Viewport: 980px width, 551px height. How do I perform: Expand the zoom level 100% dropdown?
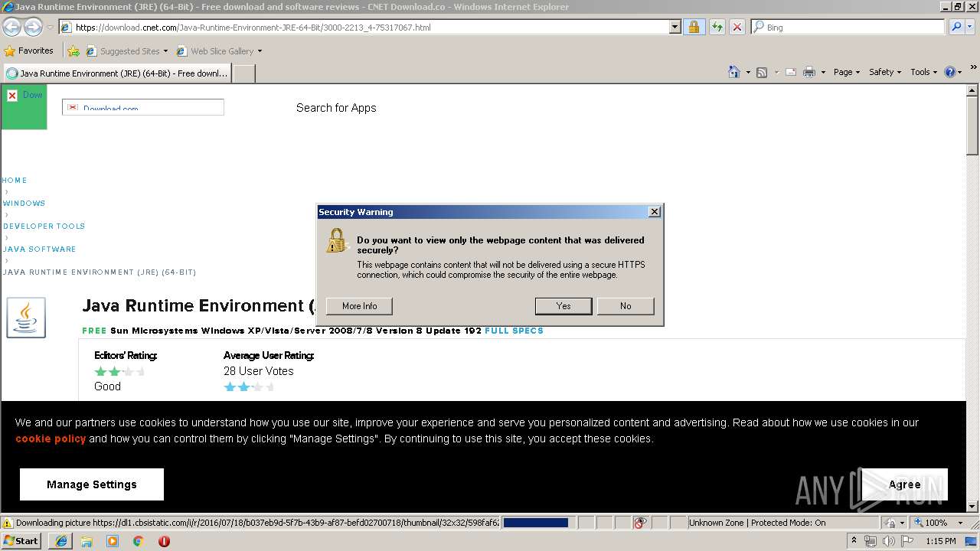tap(960, 523)
